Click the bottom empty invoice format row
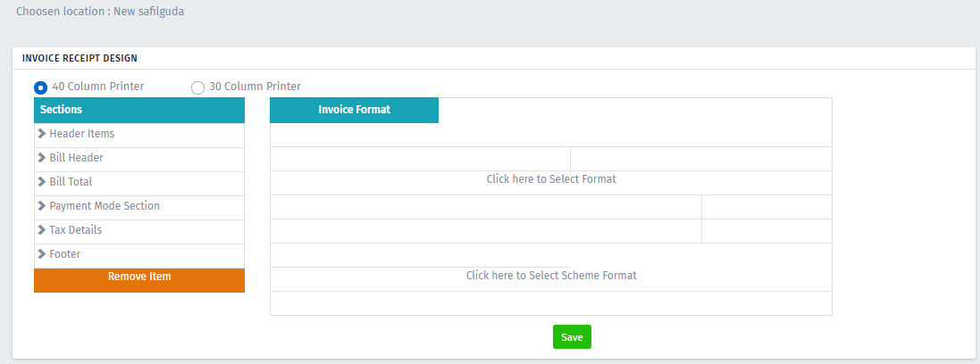Image resolution: width=980 pixels, height=364 pixels. click(x=551, y=303)
